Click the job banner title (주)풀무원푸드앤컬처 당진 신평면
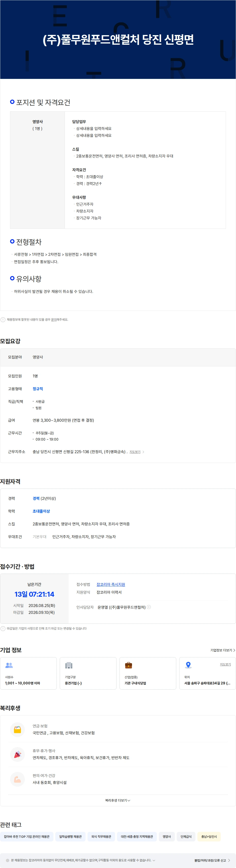This screenshot has height=868, width=236. click(118, 39)
